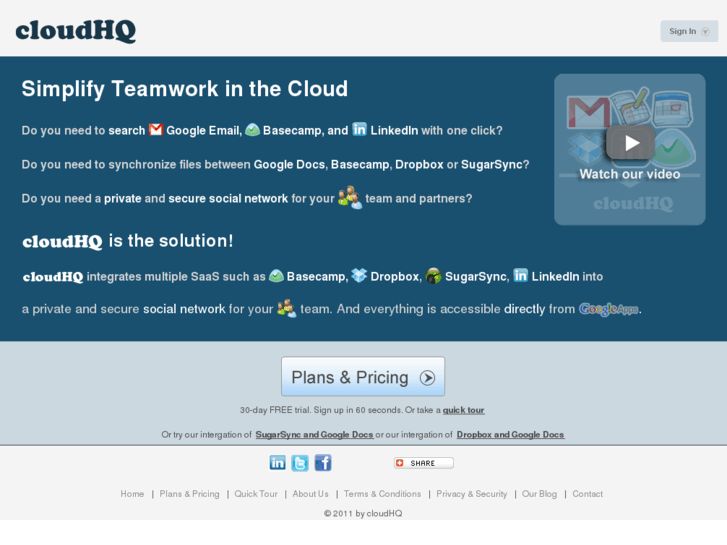
Task: Open SugarSync and Google Docs link
Action: click(314, 435)
